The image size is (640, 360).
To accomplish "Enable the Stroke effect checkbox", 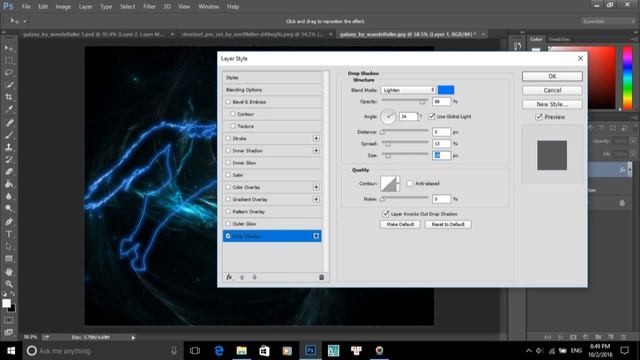I will pos(228,138).
